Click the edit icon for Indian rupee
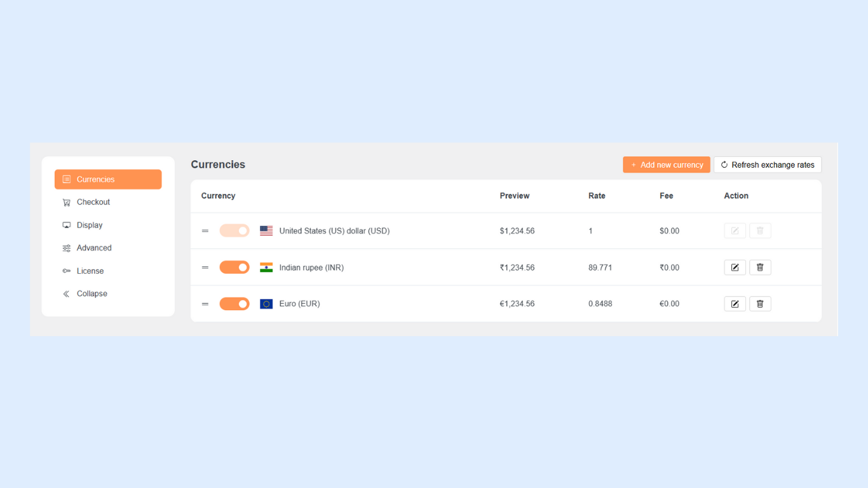The width and height of the screenshot is (868, 488). [x=735, y=268]
